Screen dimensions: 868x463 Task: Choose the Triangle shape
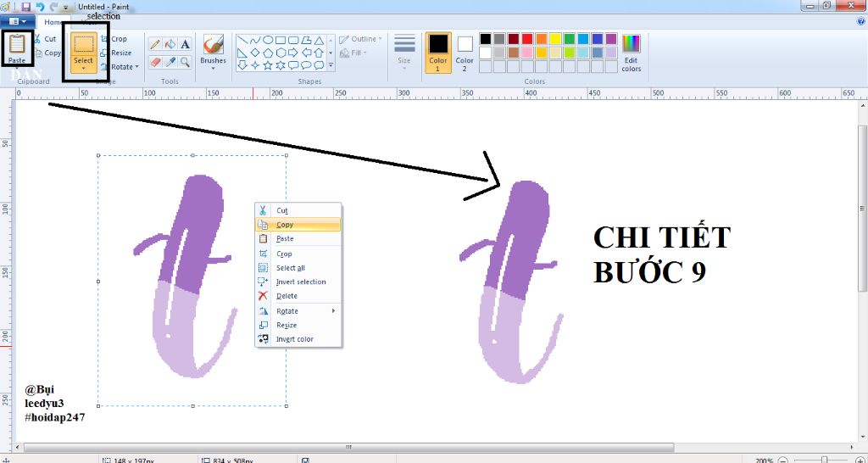pos(319,41)
